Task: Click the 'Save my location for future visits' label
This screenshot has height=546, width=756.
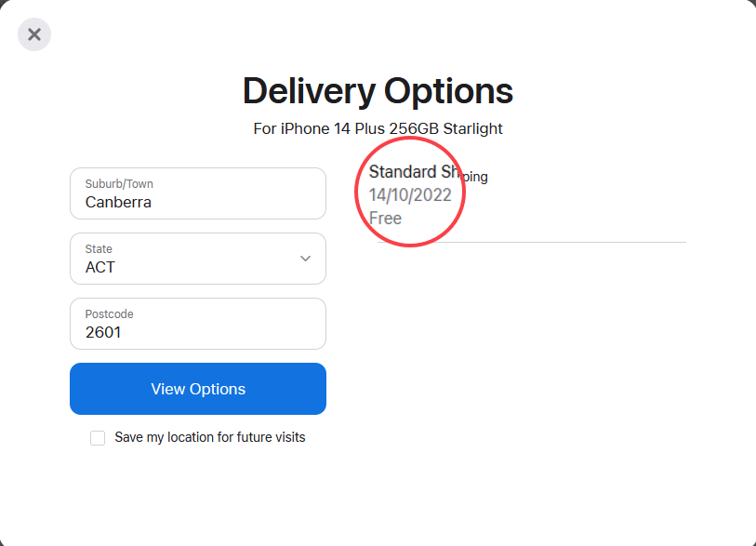Action: click(209, 437)
